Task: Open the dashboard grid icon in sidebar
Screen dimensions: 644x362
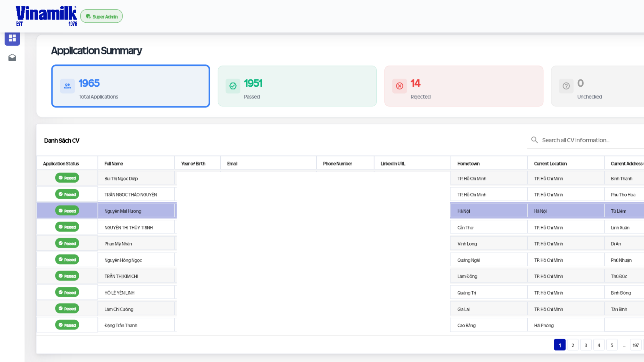Action: pos(12,38)
